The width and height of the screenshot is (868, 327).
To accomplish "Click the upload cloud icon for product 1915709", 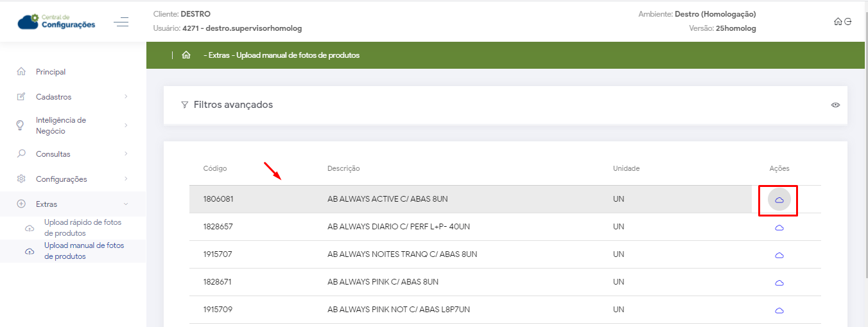I will pos(779,310).
